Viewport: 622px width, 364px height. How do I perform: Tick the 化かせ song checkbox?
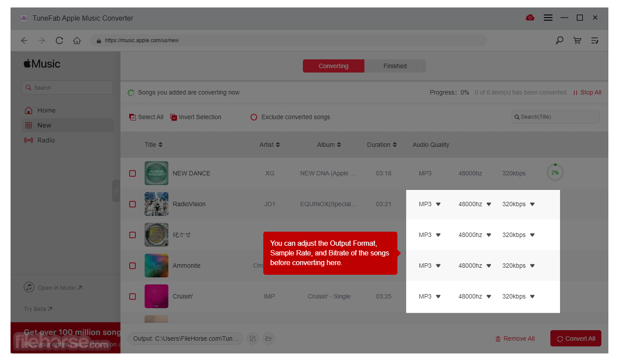(132, 235)
